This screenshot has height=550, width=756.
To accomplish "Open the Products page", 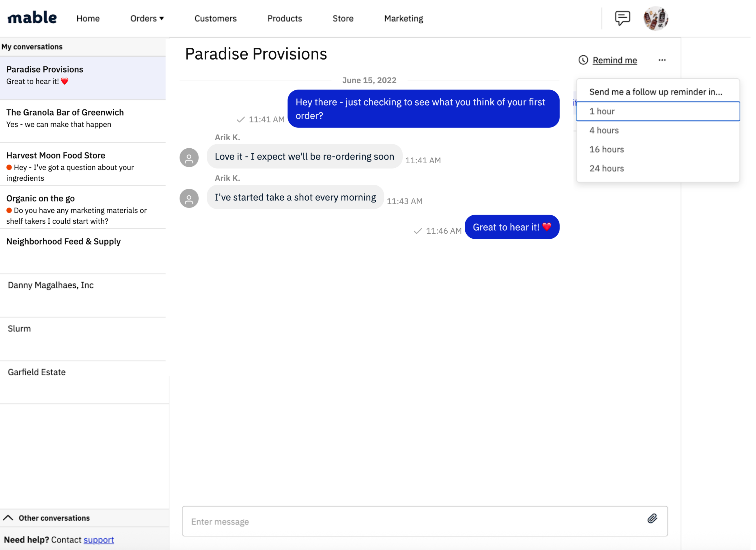I will (x=285, y=18).
